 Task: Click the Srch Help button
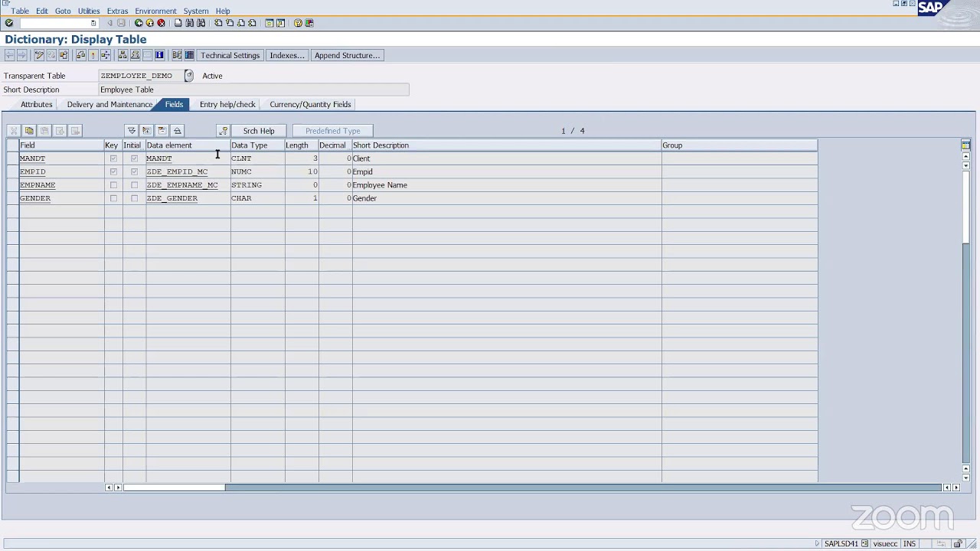259,131
